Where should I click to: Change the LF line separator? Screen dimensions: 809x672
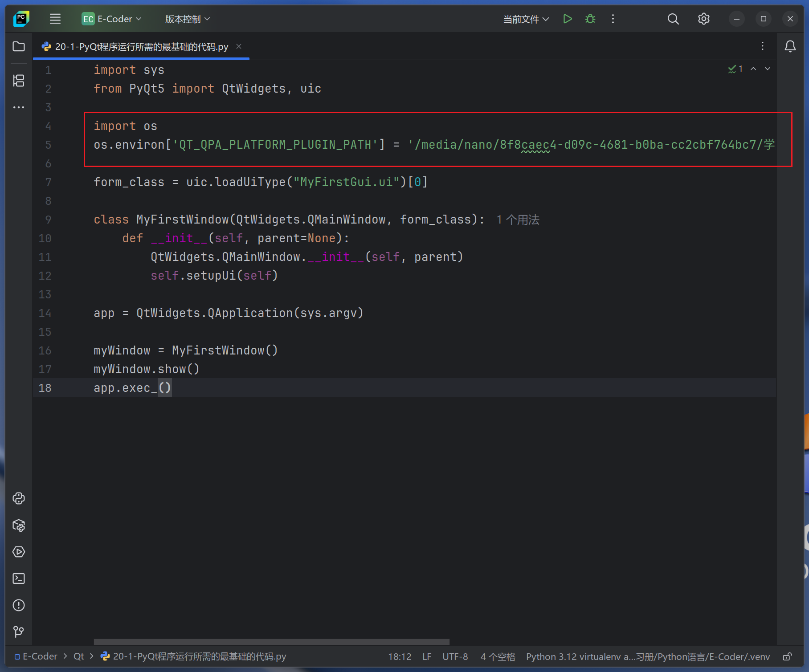click(x=427, y=657)
